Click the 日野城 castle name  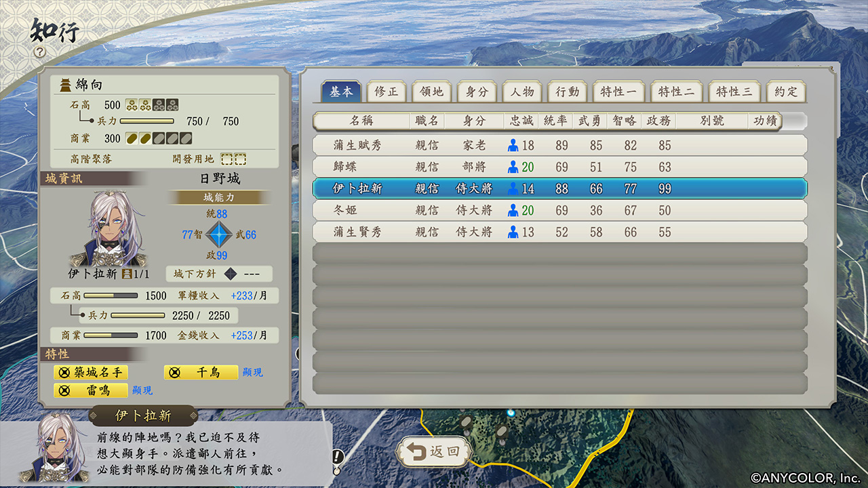[220, 179]
